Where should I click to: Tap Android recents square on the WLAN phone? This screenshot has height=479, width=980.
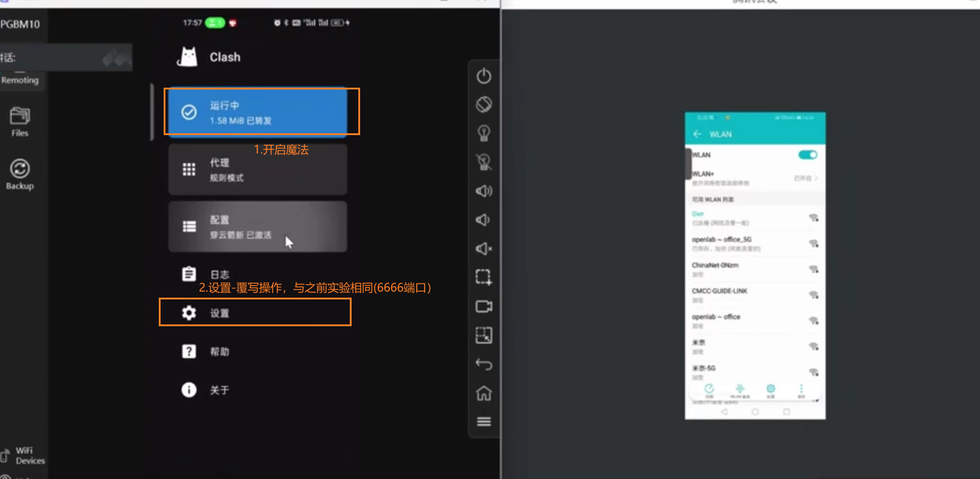(x=786, y=412)
